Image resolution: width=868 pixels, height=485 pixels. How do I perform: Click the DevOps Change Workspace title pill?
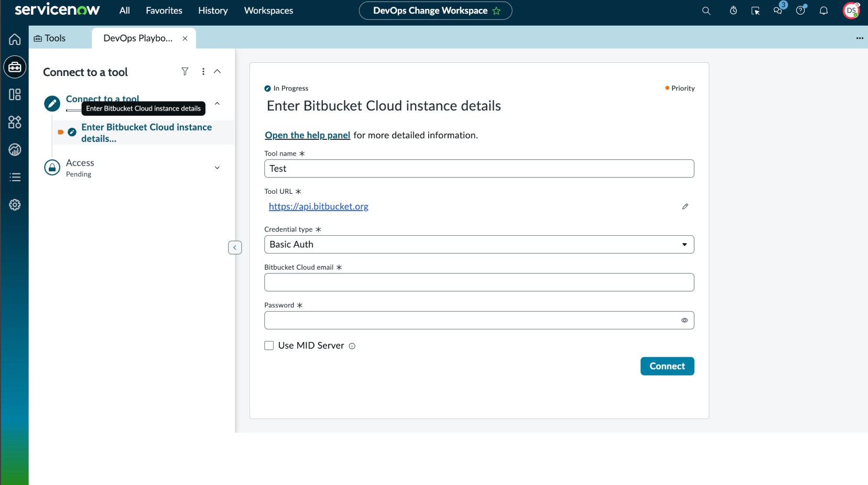point(435,10)
